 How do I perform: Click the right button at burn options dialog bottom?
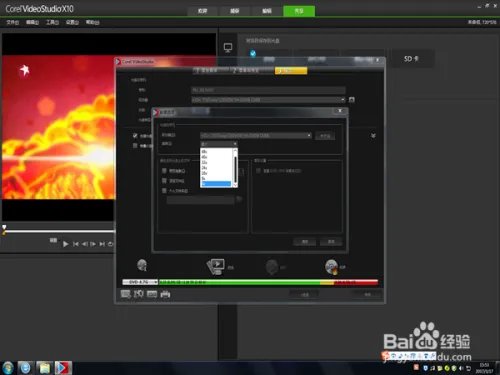[331, 242]
